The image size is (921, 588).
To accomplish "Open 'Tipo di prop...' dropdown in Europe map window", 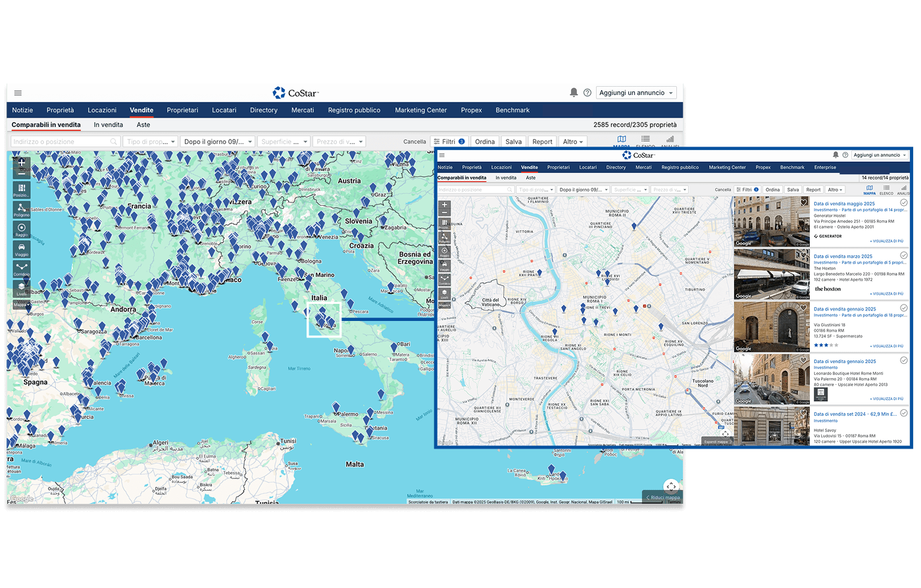I will coord(151,141).
